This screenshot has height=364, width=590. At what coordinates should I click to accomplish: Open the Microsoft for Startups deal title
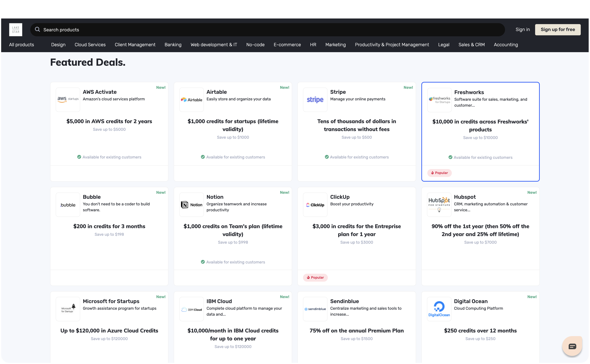point(111,301)
